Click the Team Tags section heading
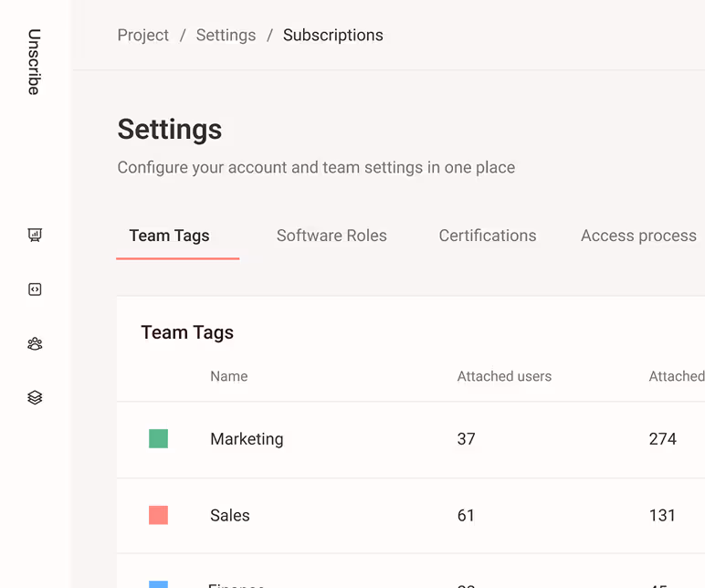The image size is (705, 588). (x=187, y=332)
